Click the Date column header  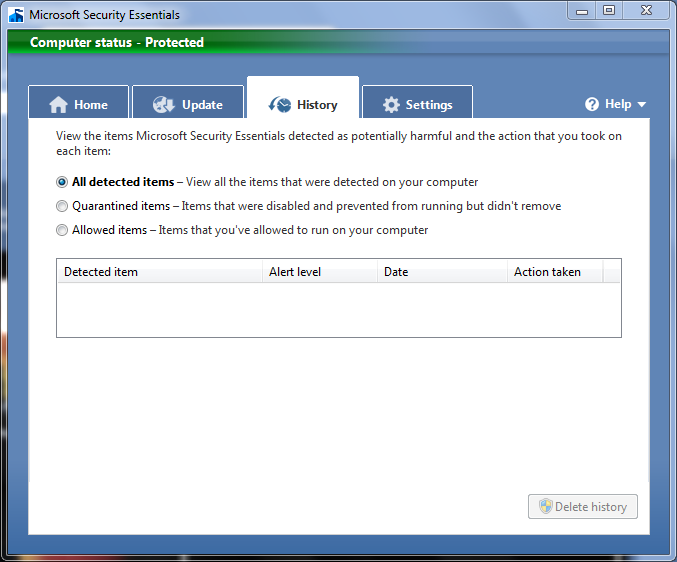[x=442, y=272]
